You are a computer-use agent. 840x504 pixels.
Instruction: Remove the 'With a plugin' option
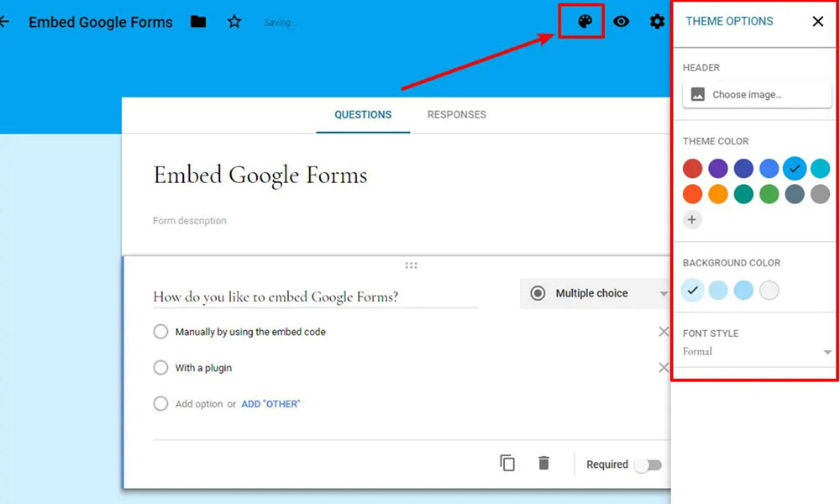click(x=663, y=368)
